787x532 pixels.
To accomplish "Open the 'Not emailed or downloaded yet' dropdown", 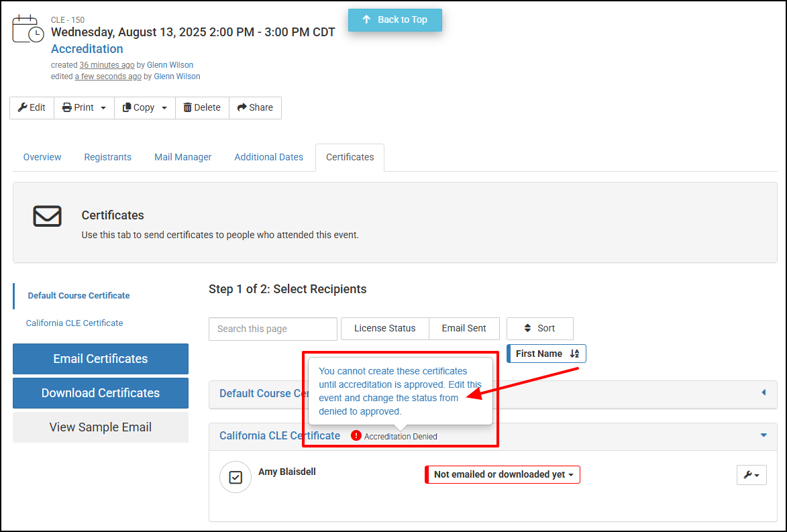I will click(x=503, y=474).
